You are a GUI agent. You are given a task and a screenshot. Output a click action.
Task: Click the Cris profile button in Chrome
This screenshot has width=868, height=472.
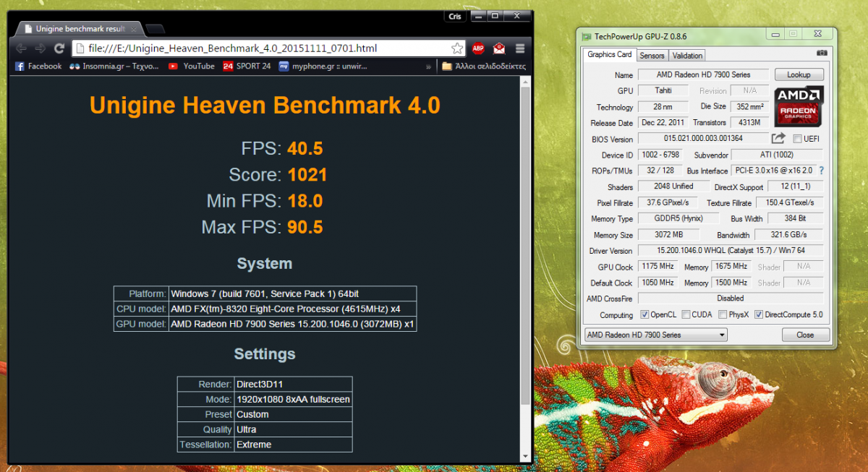click(454, 17)
